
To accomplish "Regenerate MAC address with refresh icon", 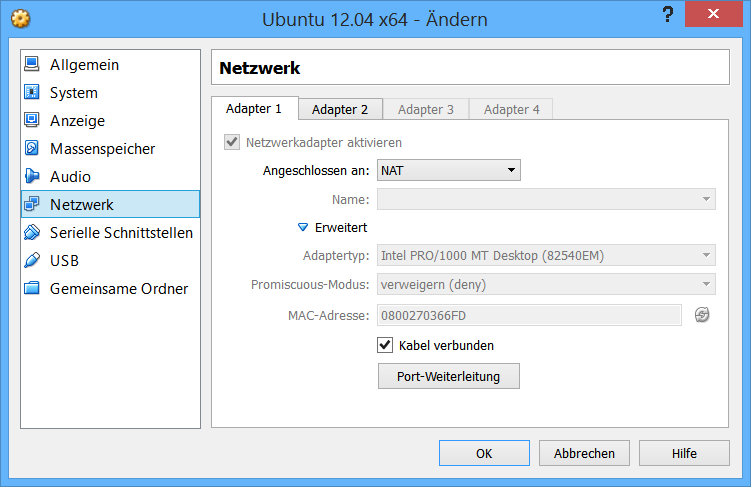I will (x=702, y=315).
